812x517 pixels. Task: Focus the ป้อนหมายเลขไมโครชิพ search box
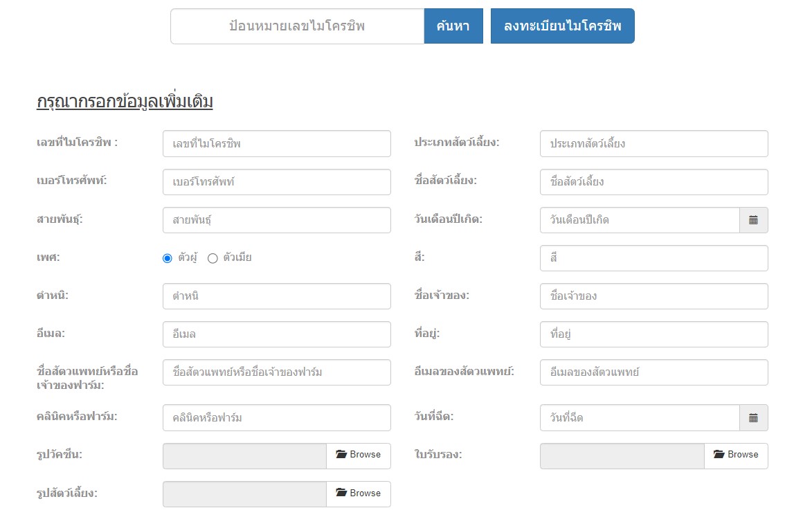(x=297, y=26)
